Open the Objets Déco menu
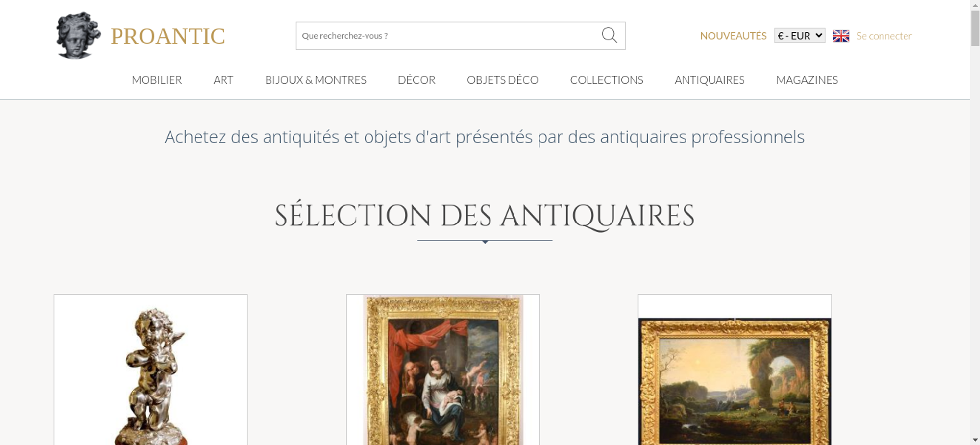 pyautogui.click(x=503, y=80)
